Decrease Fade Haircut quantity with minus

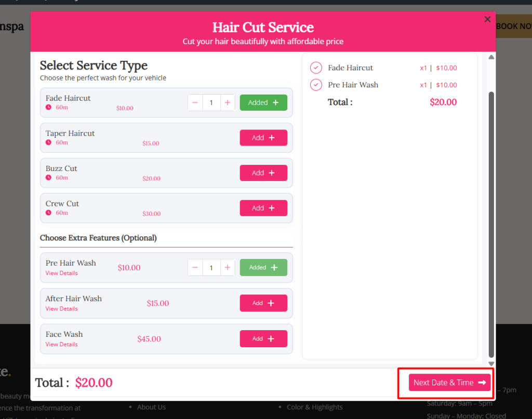coord(195,102)
